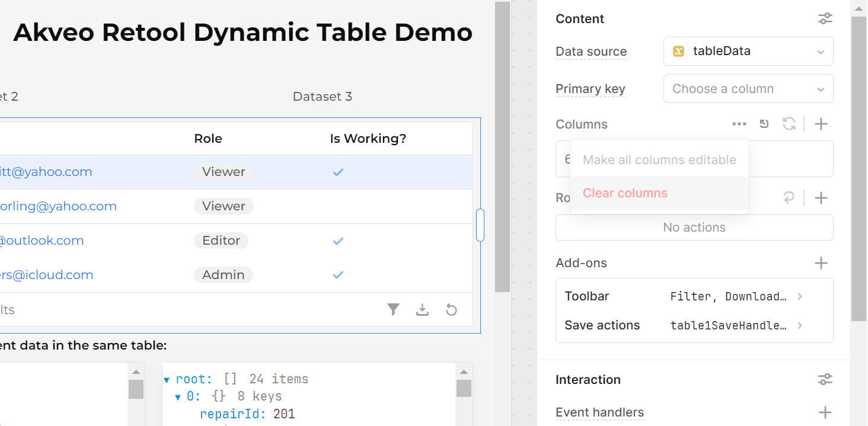This screenshot has height=426, width=868.
Task: Select Clear columns menu item
Action: (659, 193)
